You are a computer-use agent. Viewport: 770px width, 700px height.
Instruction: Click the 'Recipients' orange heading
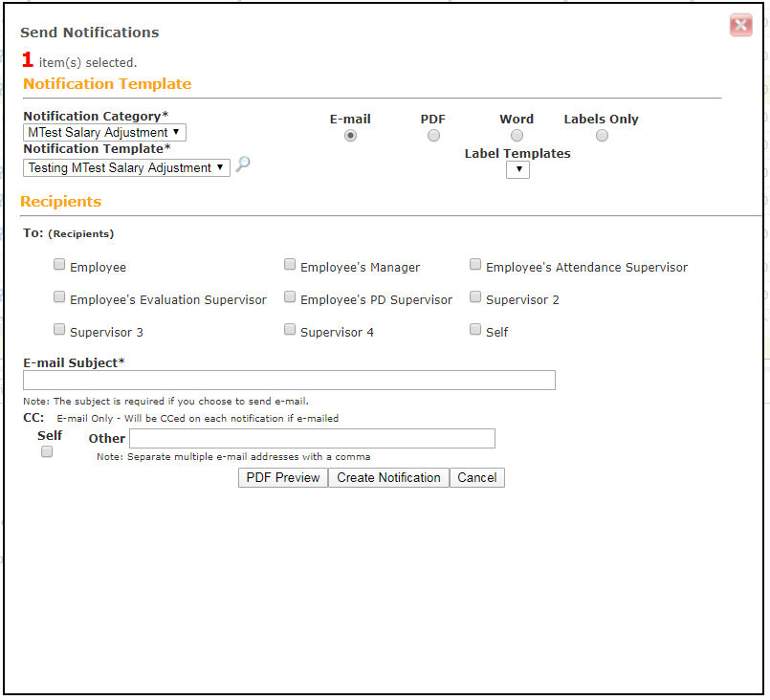click(61, 202)
